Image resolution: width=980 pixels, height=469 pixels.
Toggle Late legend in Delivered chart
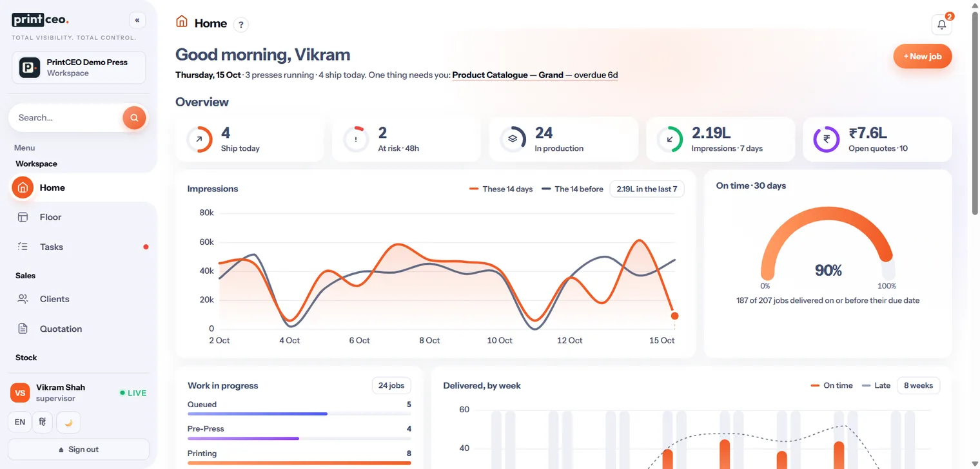point(876,385)
